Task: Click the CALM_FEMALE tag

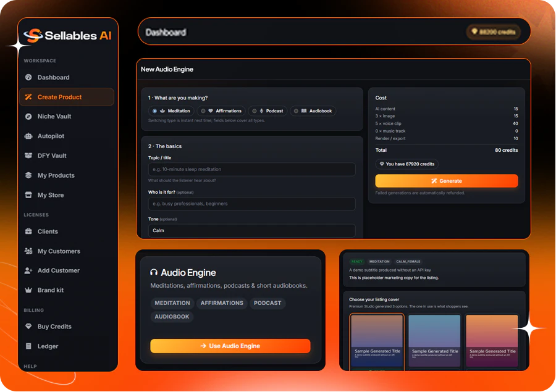Action: click(408, 262)
